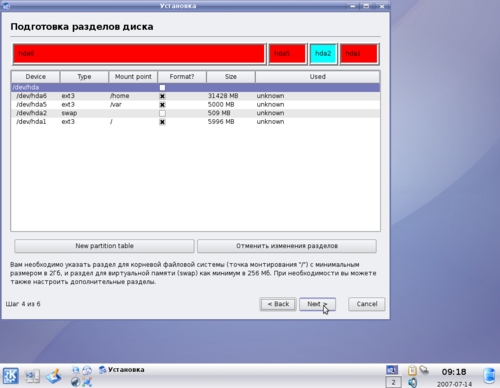Viewport: 500px width, 388px height.
Task: Click the Mount point column header
Action: [133, 77]
